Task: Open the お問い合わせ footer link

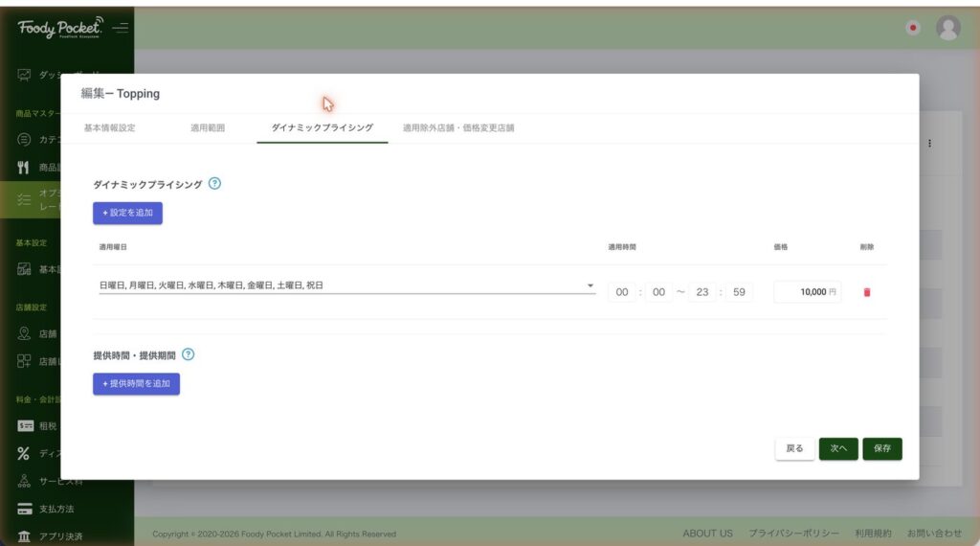Action: click(x=934, y=534)
